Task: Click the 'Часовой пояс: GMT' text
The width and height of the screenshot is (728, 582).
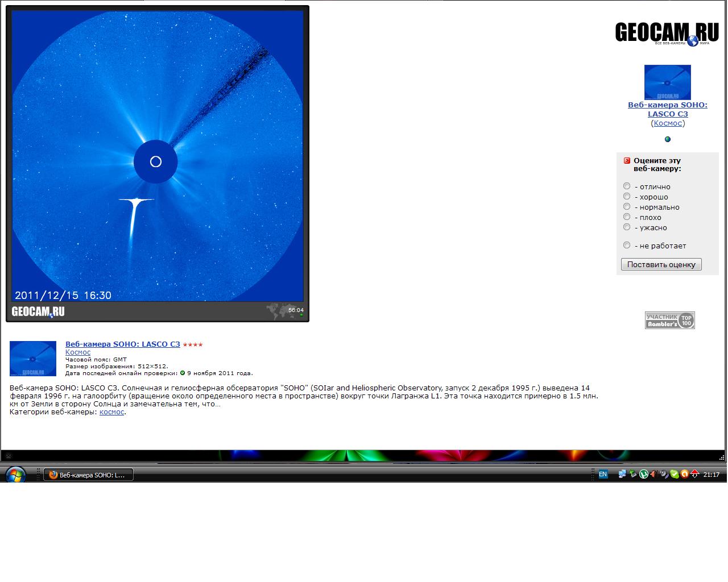Action: click(x=96, y=359)
